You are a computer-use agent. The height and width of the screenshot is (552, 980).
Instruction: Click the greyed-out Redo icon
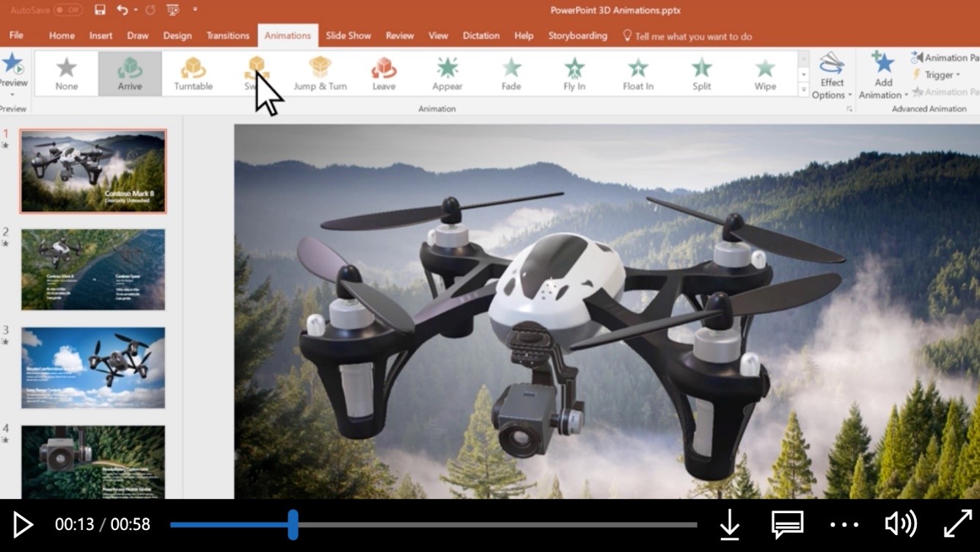150,10
